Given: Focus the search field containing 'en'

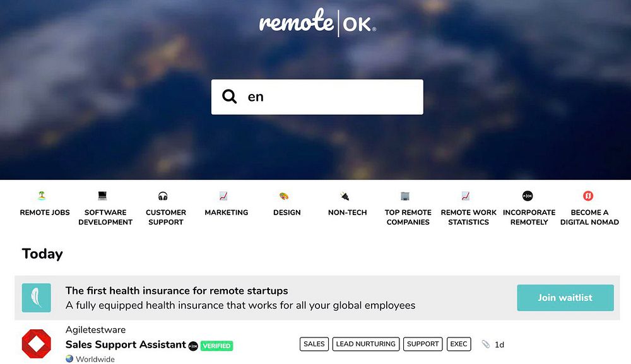Looking at the screenshot, I should click(317, 97).
